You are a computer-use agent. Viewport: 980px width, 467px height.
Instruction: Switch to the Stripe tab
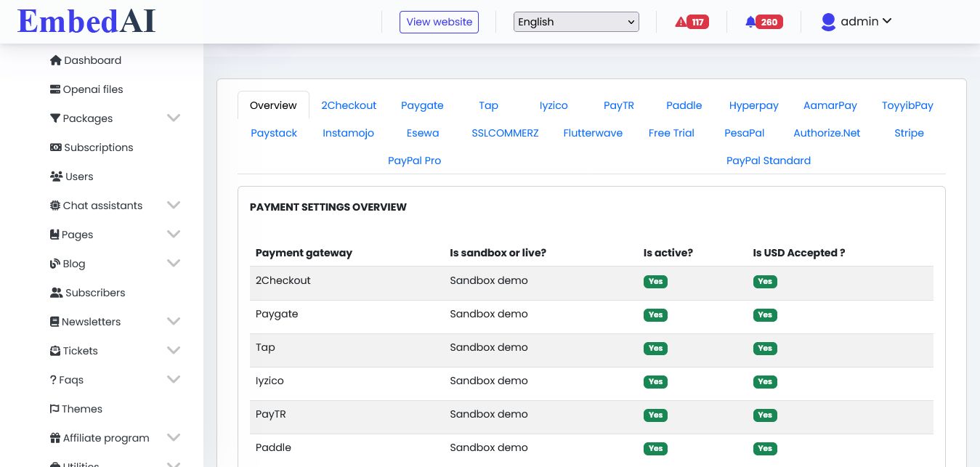point(909,133)
